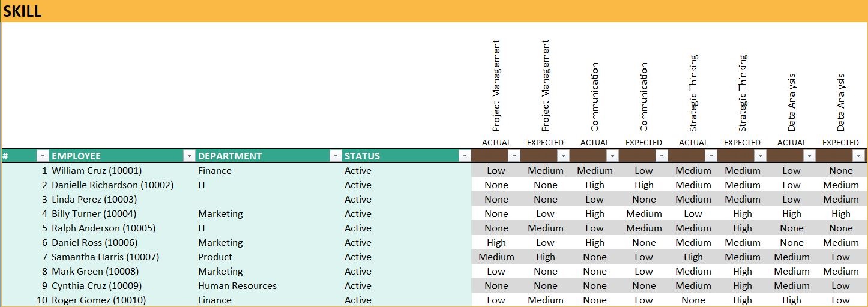This screenshot has height=307, width=868.
Task: Click Linda Perez's Communication actual Low
Action: click(x=595, y=199)
